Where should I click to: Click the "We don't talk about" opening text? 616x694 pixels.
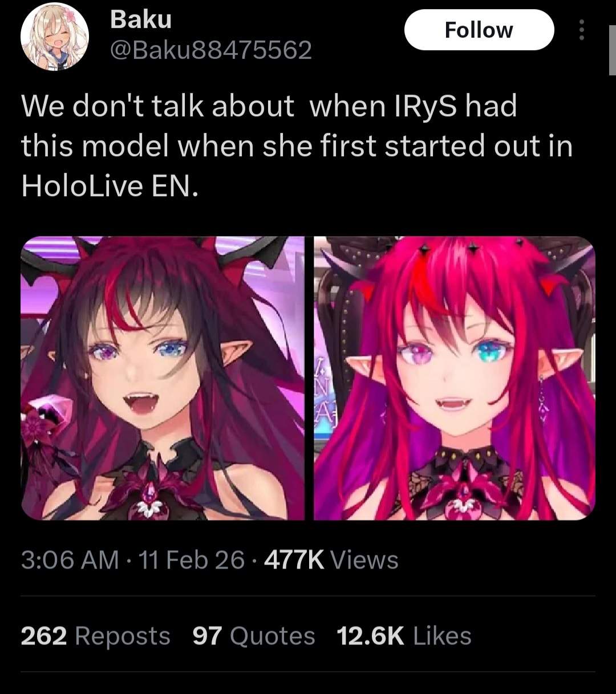click(x=157, y=107)
